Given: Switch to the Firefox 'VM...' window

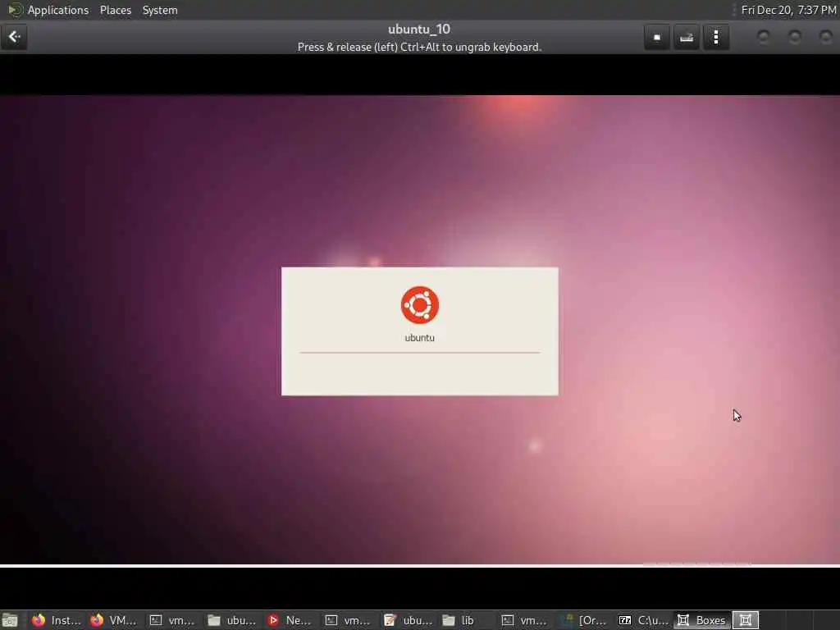Looking at the screenshot, I should pyautogui.click(x=113, y=620).
